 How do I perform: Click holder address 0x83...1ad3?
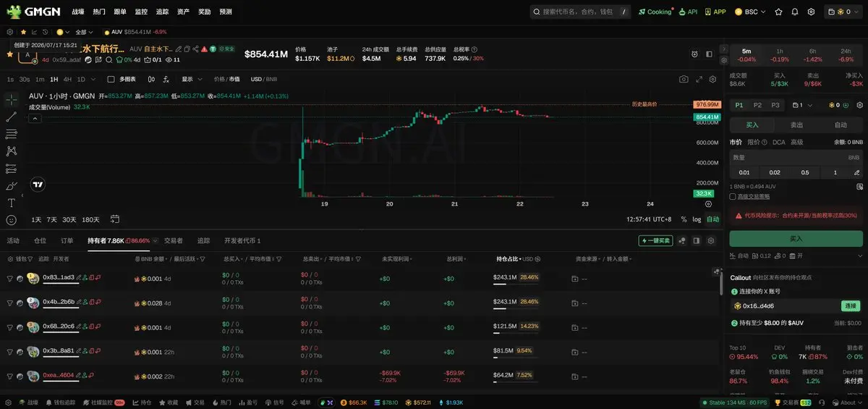pyautogui.click(x=58, y=277)
